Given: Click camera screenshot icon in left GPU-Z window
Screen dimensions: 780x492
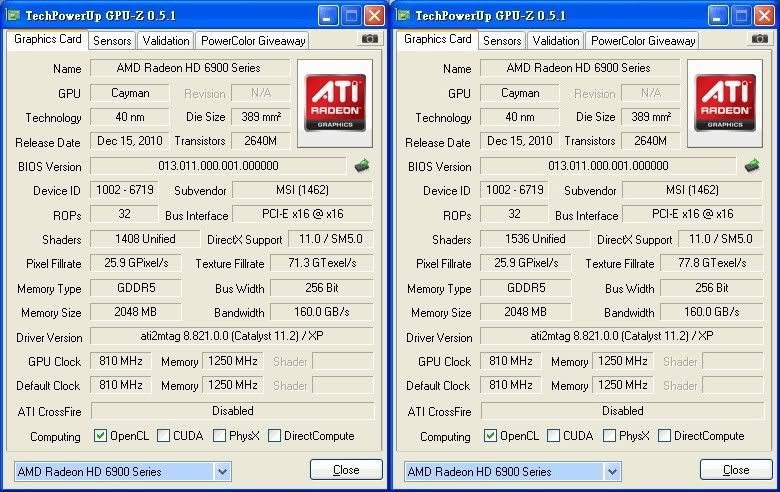Looking at the screenshot, I should point(370,38).
